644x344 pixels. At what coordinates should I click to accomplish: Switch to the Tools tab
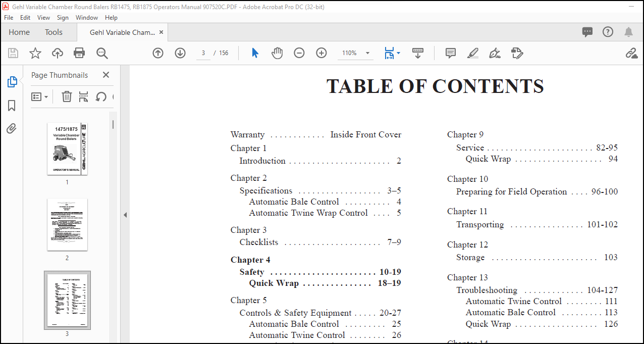pyautogui.click(x=53, y=32)
